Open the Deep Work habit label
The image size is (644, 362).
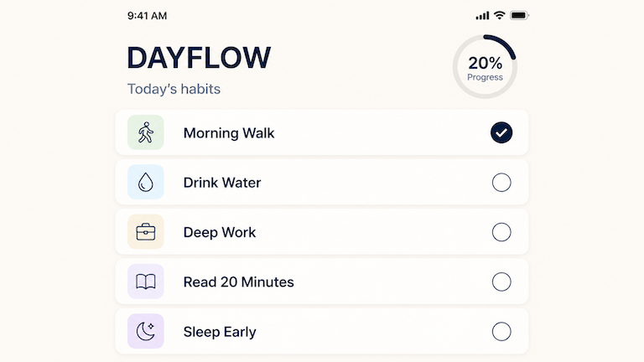click(x=220, y=232)
